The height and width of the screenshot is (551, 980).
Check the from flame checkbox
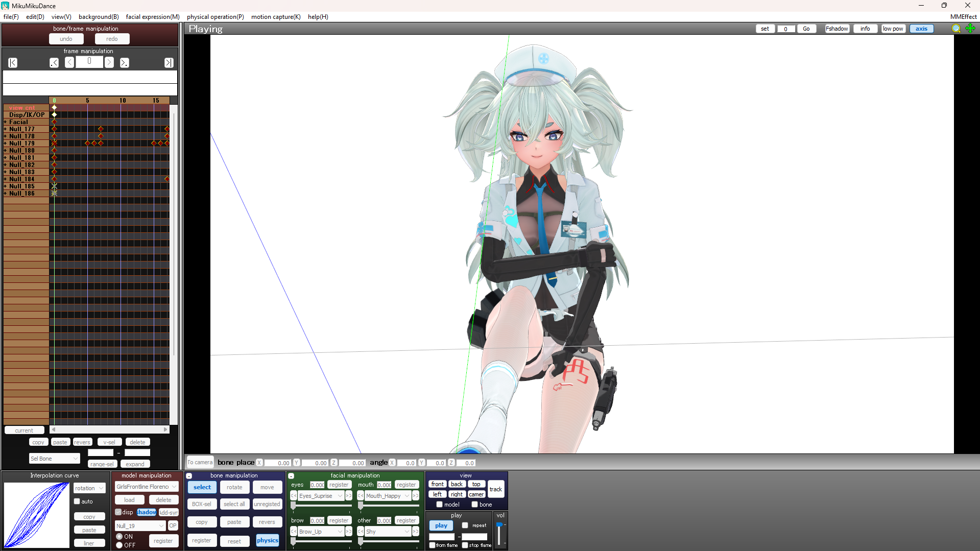pyautogui.click(x=432, y=545)
